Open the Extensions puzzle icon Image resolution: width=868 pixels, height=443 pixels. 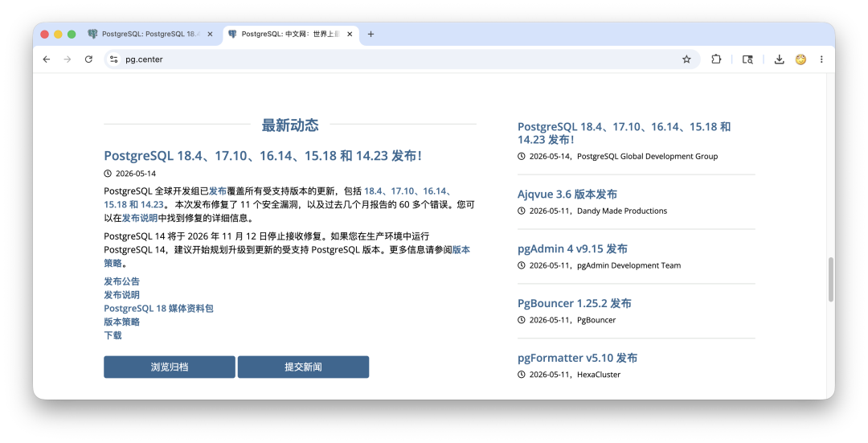click(716, 59)
